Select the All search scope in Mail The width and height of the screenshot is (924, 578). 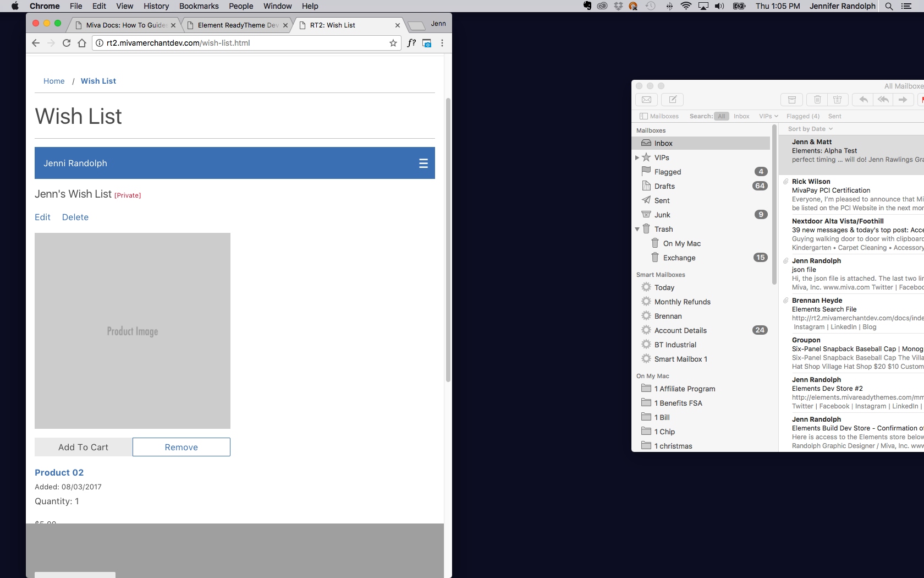(722, 116)
